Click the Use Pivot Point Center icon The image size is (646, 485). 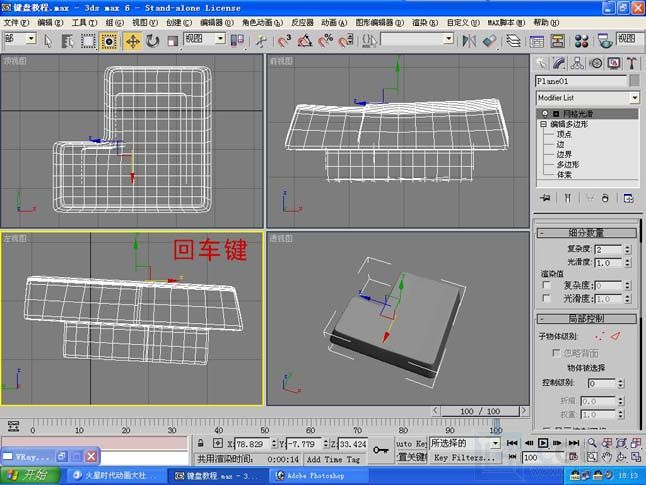237,41
